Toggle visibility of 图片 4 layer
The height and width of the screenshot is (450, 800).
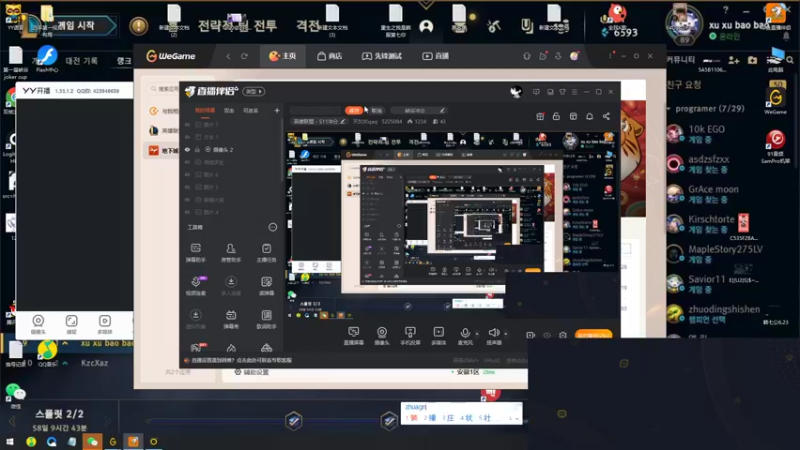click(x=187, y=212)
